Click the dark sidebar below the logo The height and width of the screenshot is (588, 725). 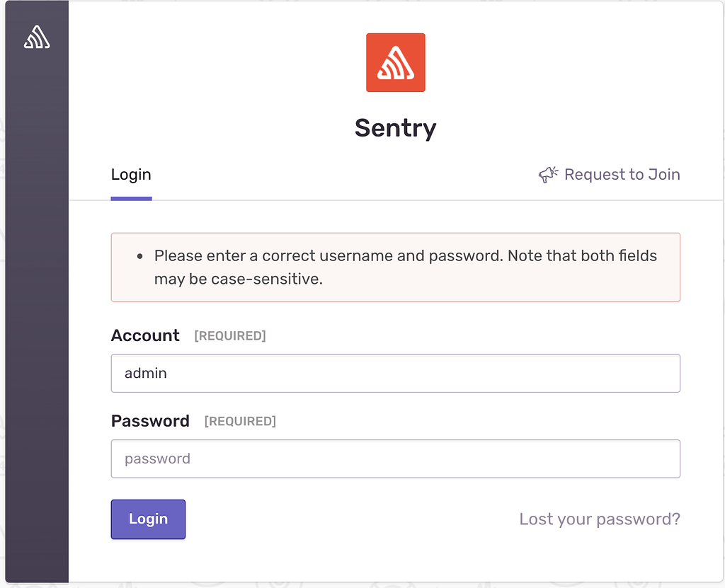pos(37,318)
